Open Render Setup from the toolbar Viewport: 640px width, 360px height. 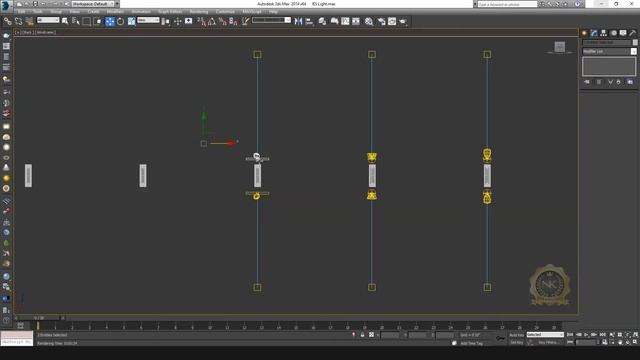click(381, 21)
